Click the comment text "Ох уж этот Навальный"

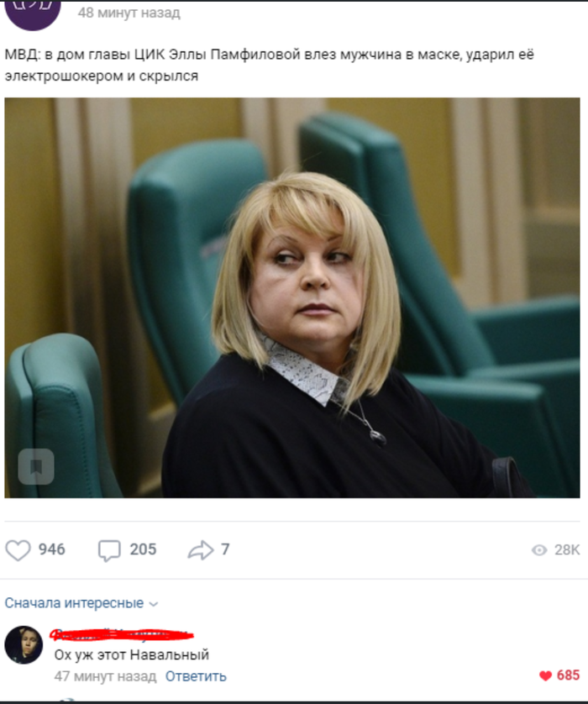(x=132, y=655)
